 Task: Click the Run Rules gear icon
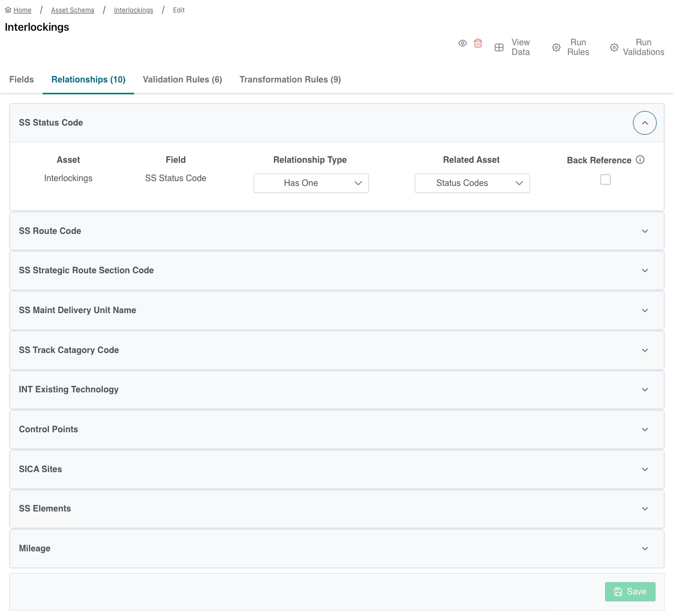click(x=556, y=47)
